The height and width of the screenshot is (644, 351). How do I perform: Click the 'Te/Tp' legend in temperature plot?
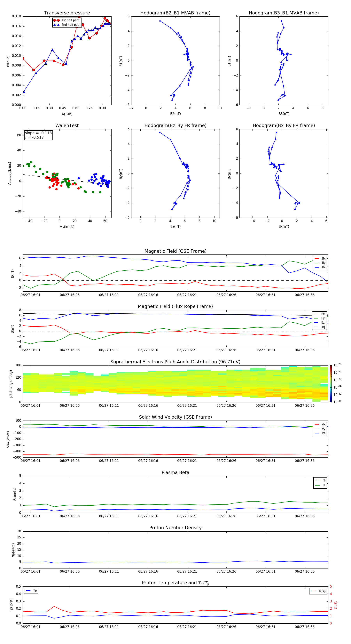click(318, 591)
